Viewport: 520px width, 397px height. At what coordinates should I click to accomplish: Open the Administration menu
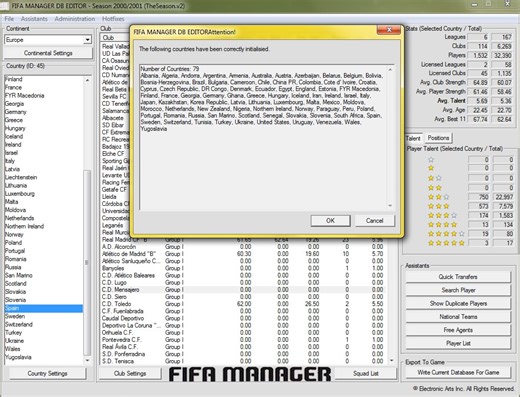[x=75, y=19]
